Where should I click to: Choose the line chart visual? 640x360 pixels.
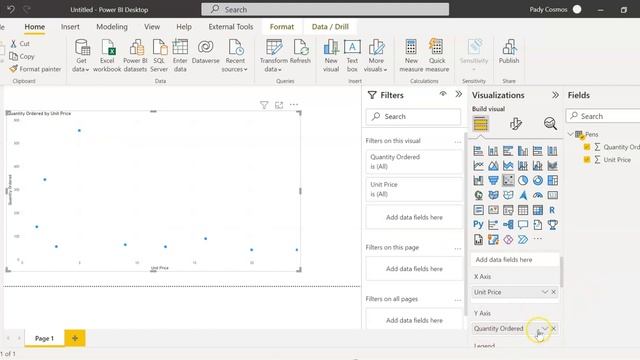tap(478, 166)
